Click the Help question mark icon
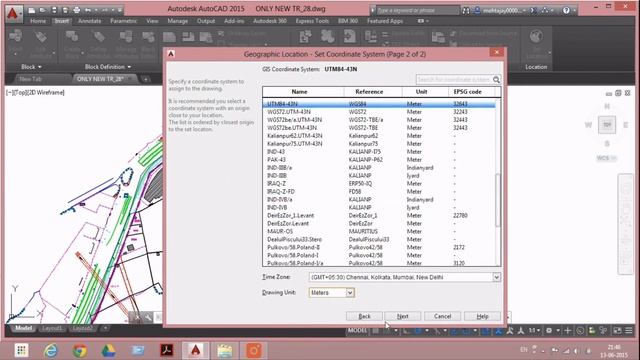The image size is (640, 360). (x=566, y=11)
